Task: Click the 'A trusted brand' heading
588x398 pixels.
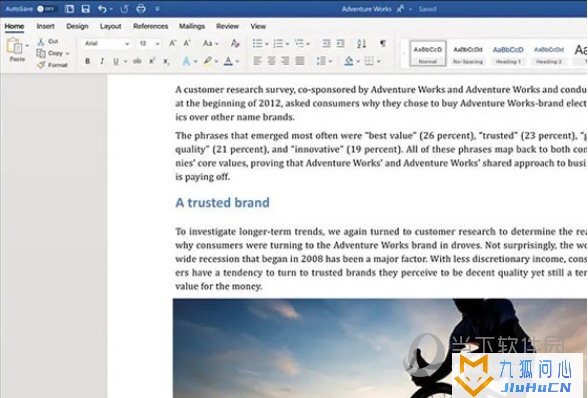Action: 222,203
